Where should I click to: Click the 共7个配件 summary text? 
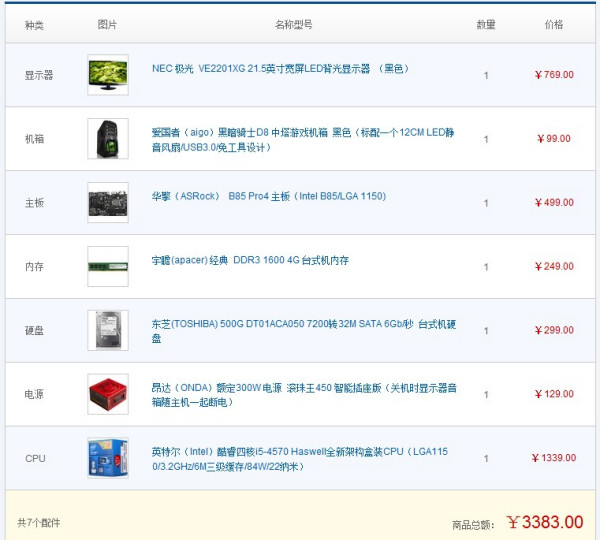coord(39,523)
